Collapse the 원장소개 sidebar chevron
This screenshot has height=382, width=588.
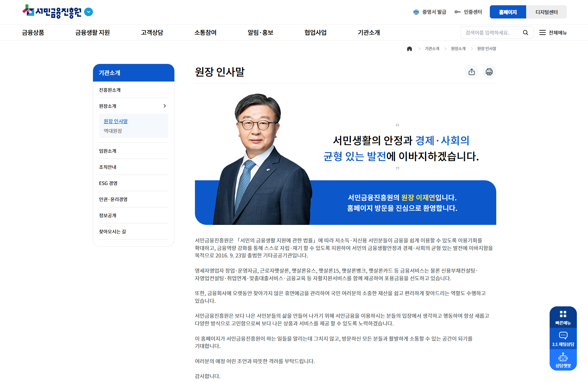164,106
